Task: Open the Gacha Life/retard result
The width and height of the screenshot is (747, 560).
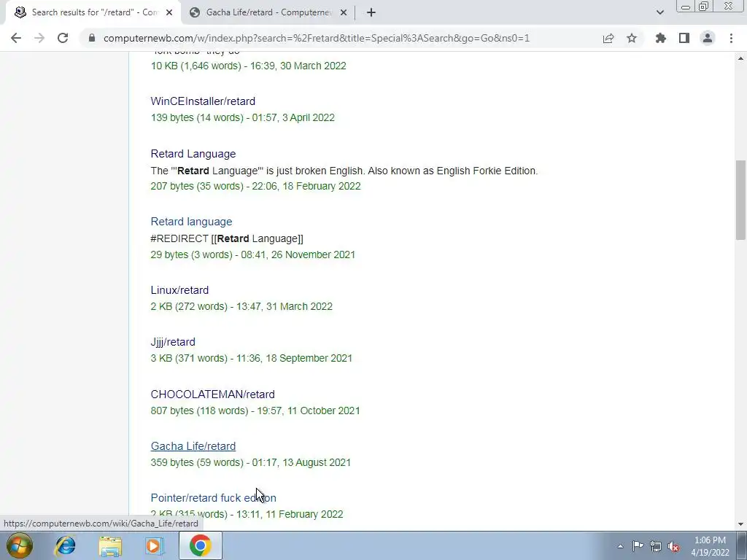Action: 193,446
